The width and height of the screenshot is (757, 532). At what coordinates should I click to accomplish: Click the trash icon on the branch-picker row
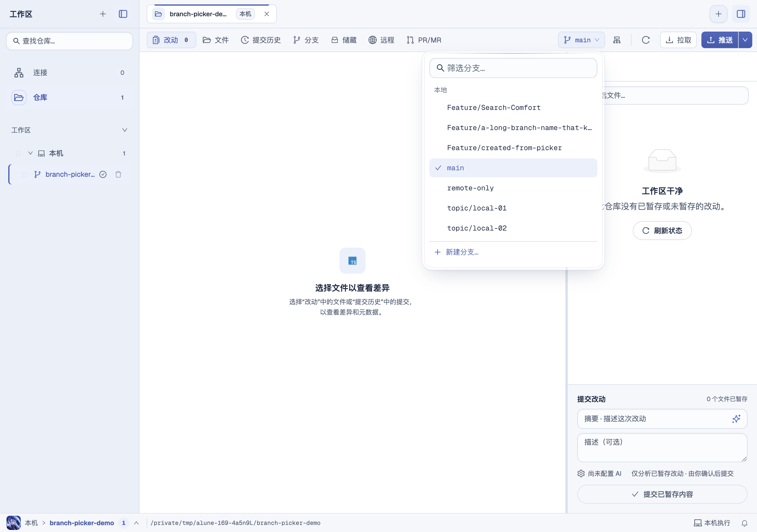(118, 174)
